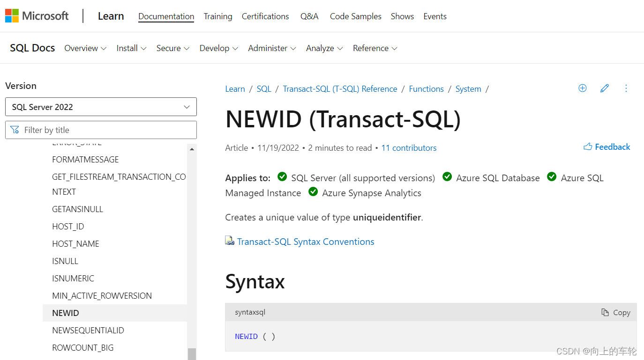The image size is (644, 360).
Task: Open ROWCOUNT_BIG in sidebar
Action: [83, 348]
